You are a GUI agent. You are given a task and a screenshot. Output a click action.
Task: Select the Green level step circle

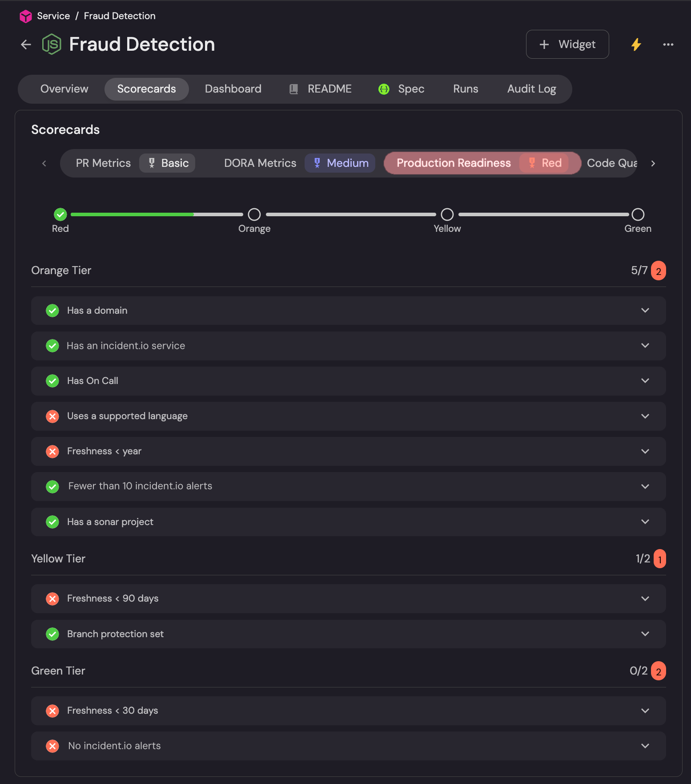(x=638, y=214)
